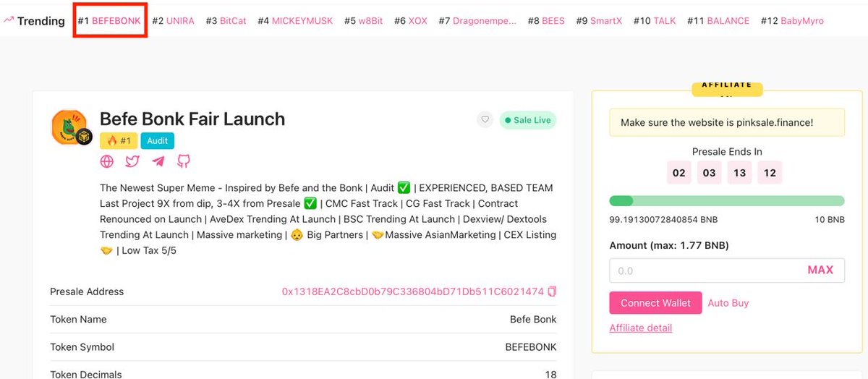
Task: Open trending #4 MICKEYMUSK
Action: coord(295,21)
